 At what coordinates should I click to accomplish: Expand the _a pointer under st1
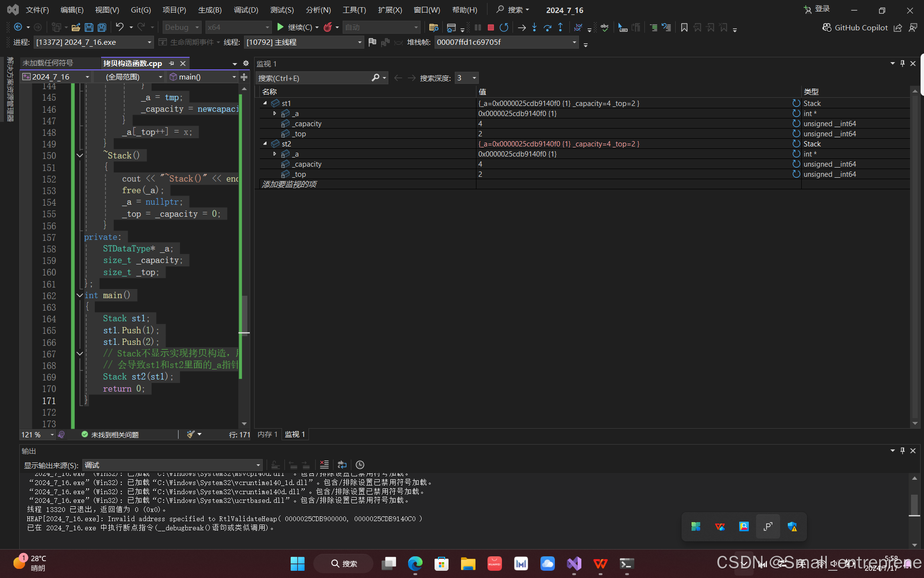tap(275, 113)
